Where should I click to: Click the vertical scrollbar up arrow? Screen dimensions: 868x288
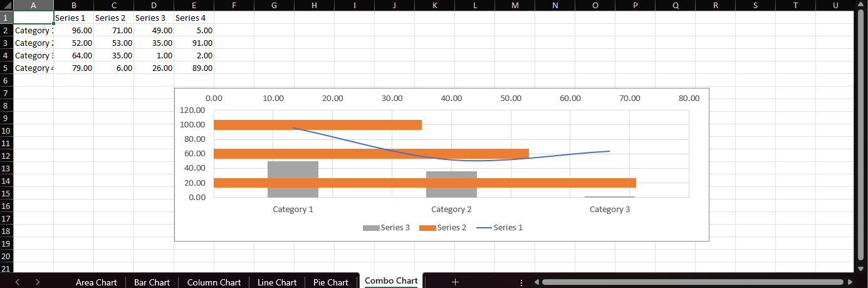[860, 6]
